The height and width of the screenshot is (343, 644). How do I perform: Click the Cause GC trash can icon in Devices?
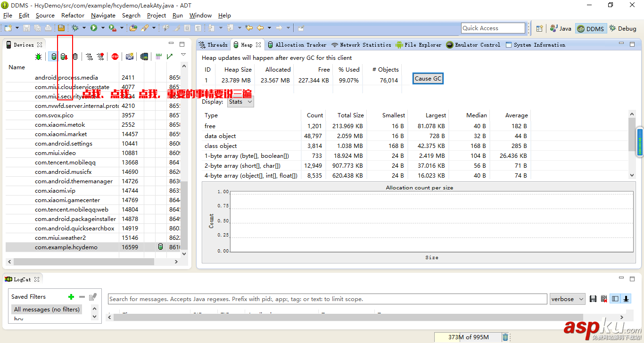click(75, 57)
